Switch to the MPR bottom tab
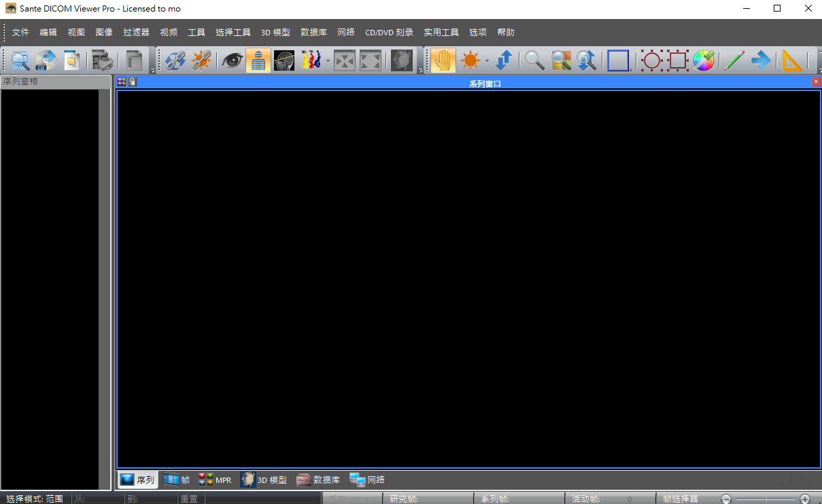The width and height of the screenshot is (822, 504). pos(215,480)
